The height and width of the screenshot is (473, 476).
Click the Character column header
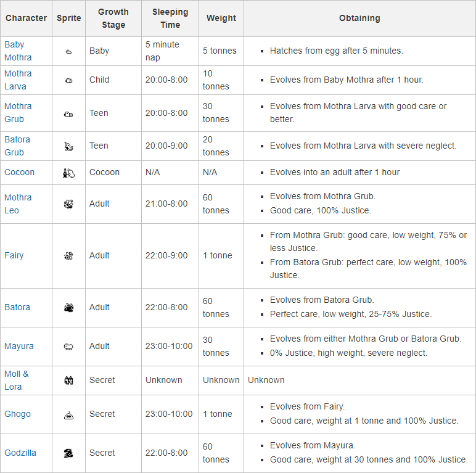click(x=26, y=18)
